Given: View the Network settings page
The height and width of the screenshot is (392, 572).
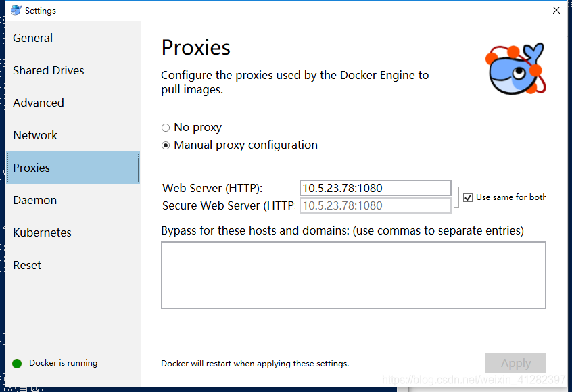Looking at the screenshot, I should [34, 135].
